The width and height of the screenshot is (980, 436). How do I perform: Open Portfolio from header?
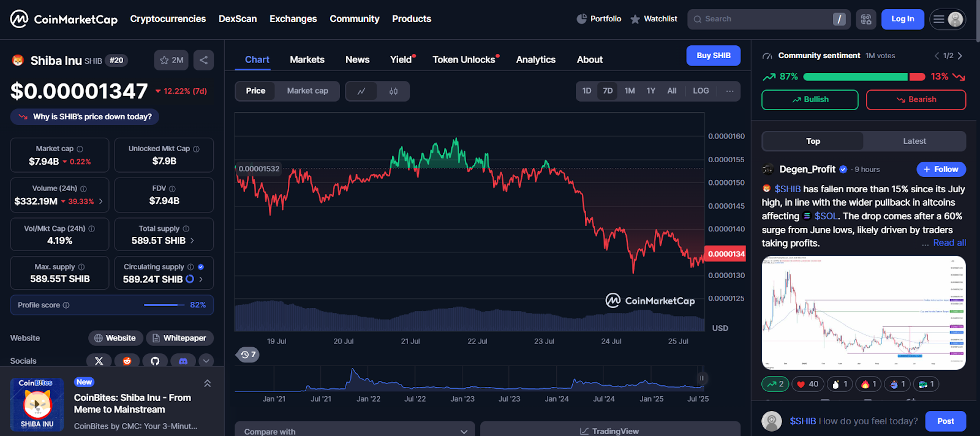tap(599, 19)
